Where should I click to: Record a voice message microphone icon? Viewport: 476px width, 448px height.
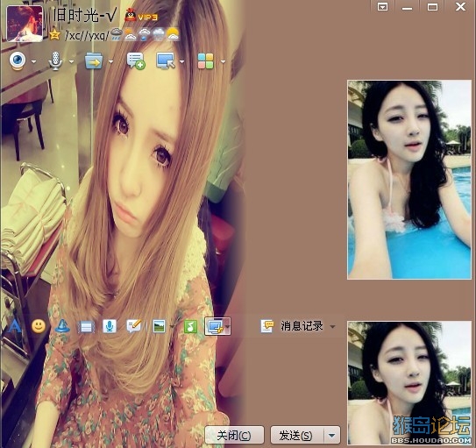coord(110,326)
